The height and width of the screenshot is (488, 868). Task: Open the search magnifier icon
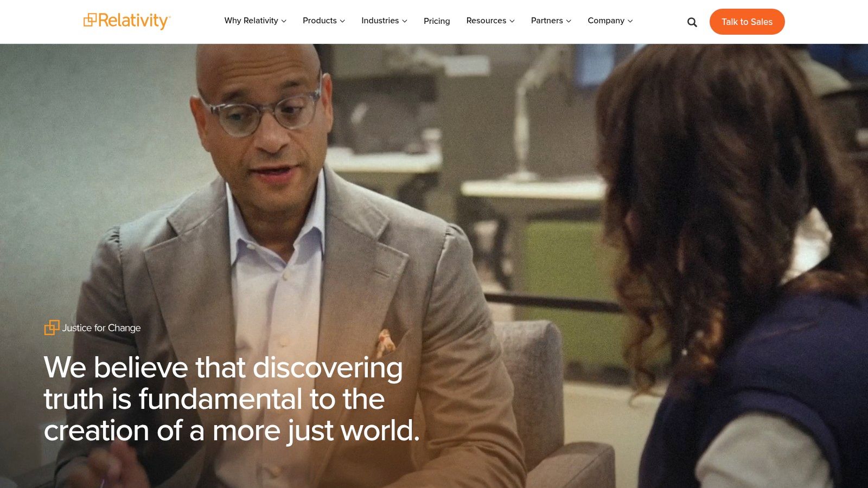click(x=692, y=22)
